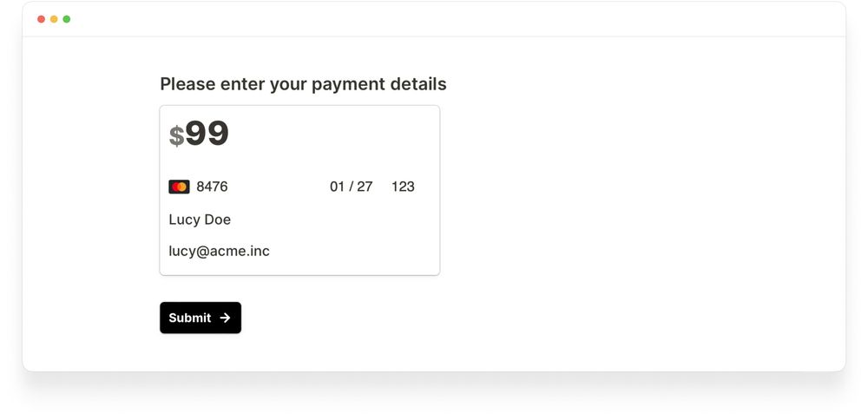Focus the card number field showing 8476

[x=212, y=187]
